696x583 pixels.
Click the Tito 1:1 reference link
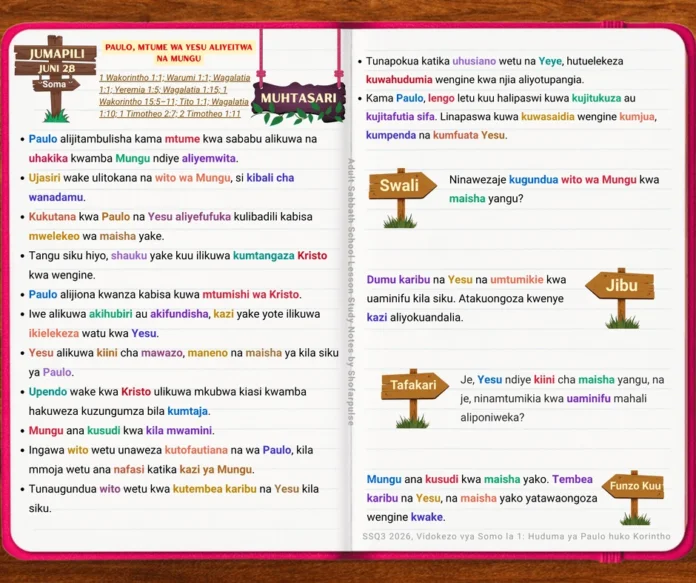pyautogui.click(x=192, y=102)
